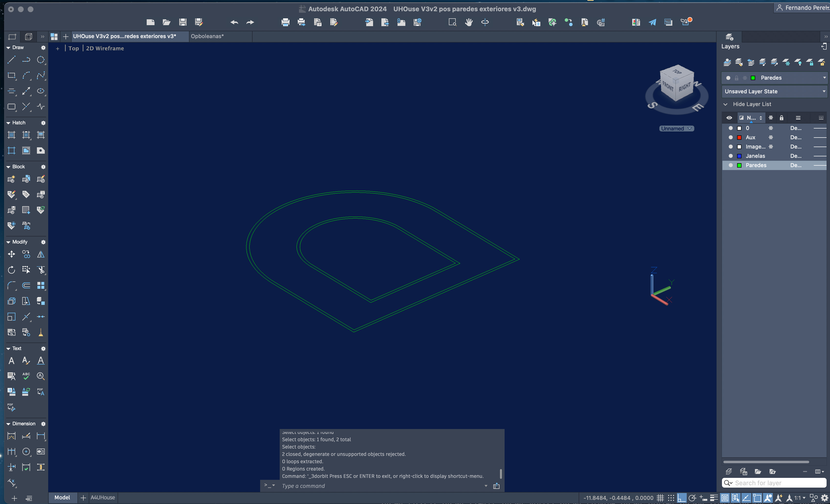Toggle visibility of Paredes layer in list
Screen dimensions: 830x504
tap(731, 165)
